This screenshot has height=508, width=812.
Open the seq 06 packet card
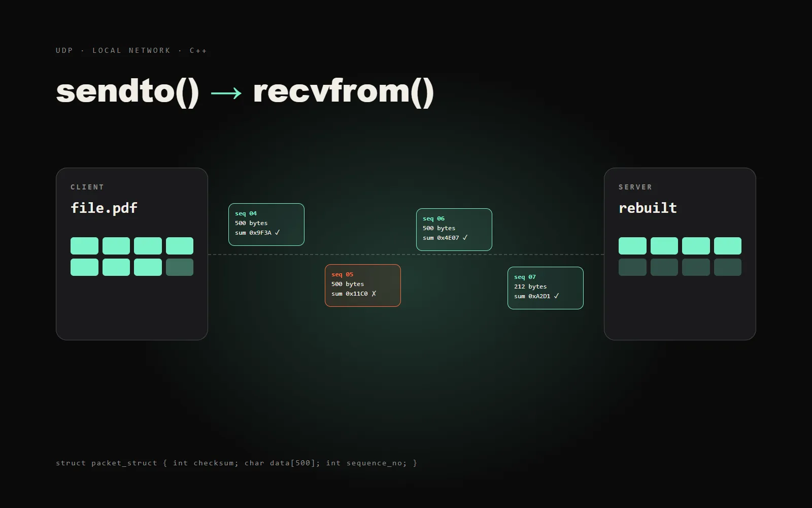tap(454, 230)
